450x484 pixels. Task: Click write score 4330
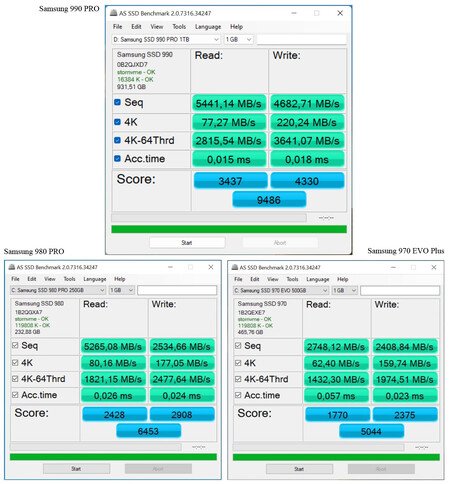pos(307,180)
